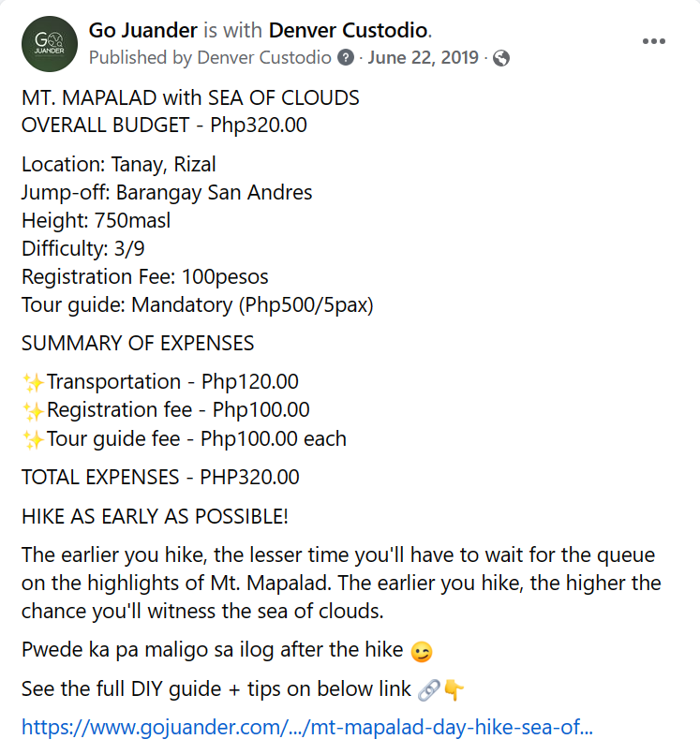Click the chain link emoji
Screen dimensions: 700x754
click(429, 690)
